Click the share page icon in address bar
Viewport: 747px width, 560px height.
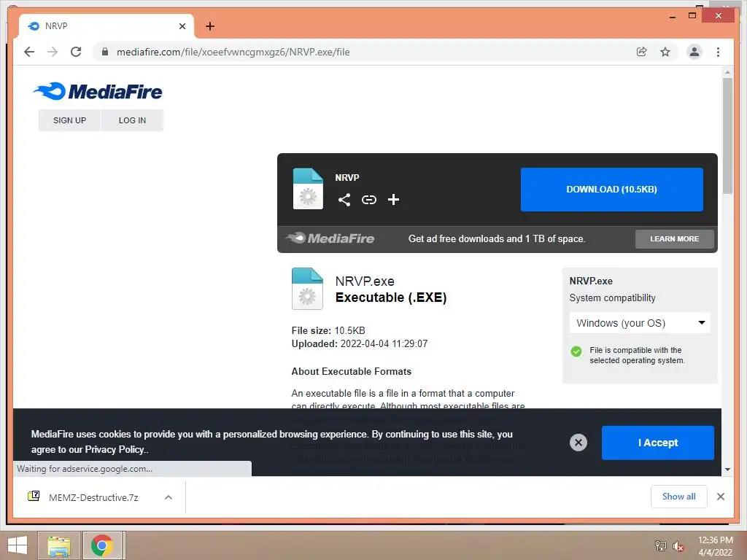[642, 52]
